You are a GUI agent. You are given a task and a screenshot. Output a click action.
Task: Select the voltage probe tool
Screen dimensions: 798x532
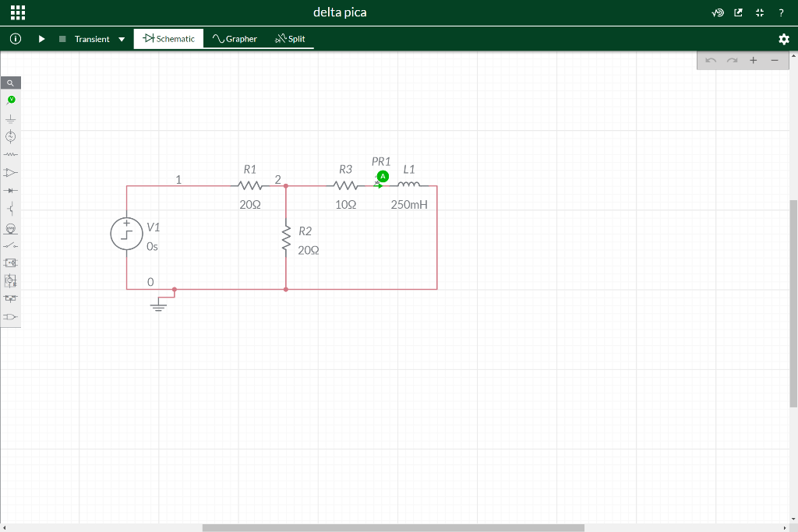coord(11,100)
